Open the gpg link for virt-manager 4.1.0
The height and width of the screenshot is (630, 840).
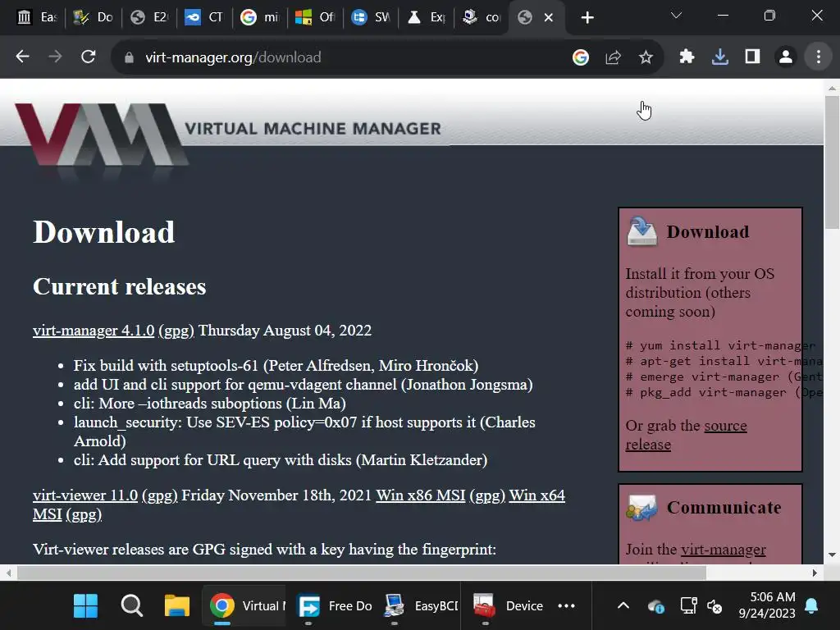[x=176, y=331]
